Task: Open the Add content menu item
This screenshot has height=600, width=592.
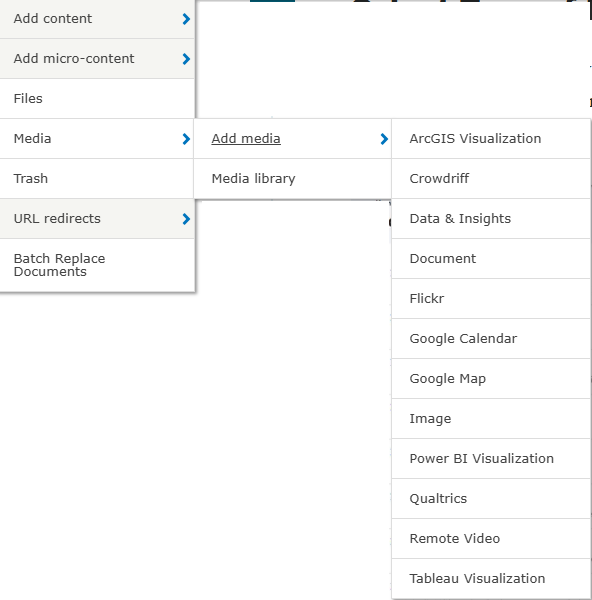Action: pos(97,19)
